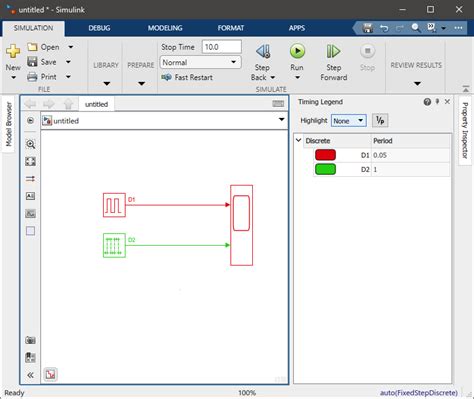The height and width of the screenshot is (399, 474).
Task: Click Hide/Show Explorer Bar icon
Action: click(30, 120)
